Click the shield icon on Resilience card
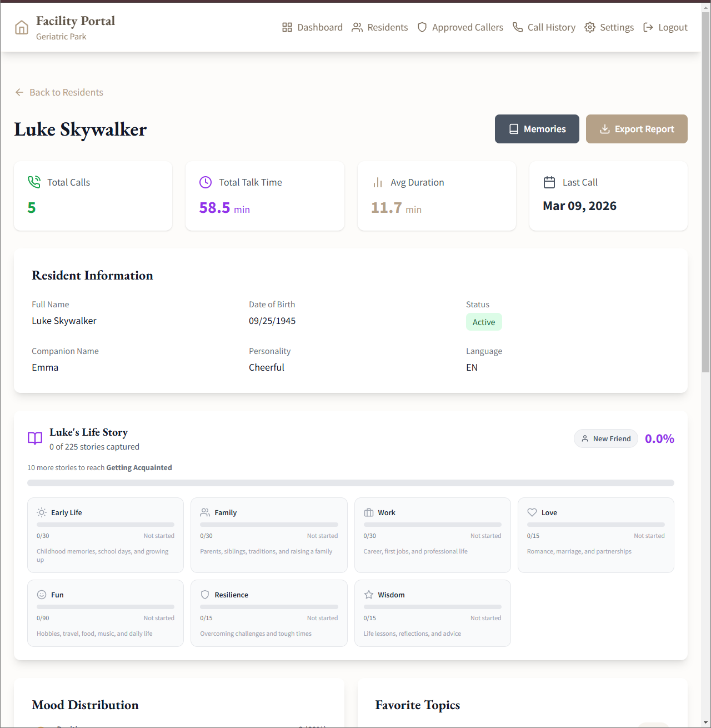 pos(205,594)
